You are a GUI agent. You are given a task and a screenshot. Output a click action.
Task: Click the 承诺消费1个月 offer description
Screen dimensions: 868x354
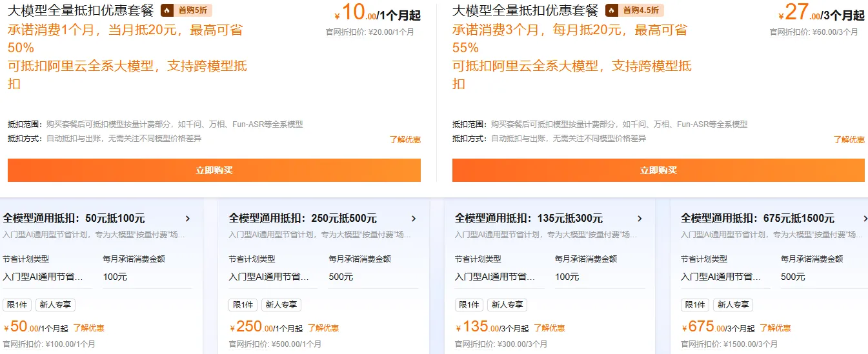[127, 57]
